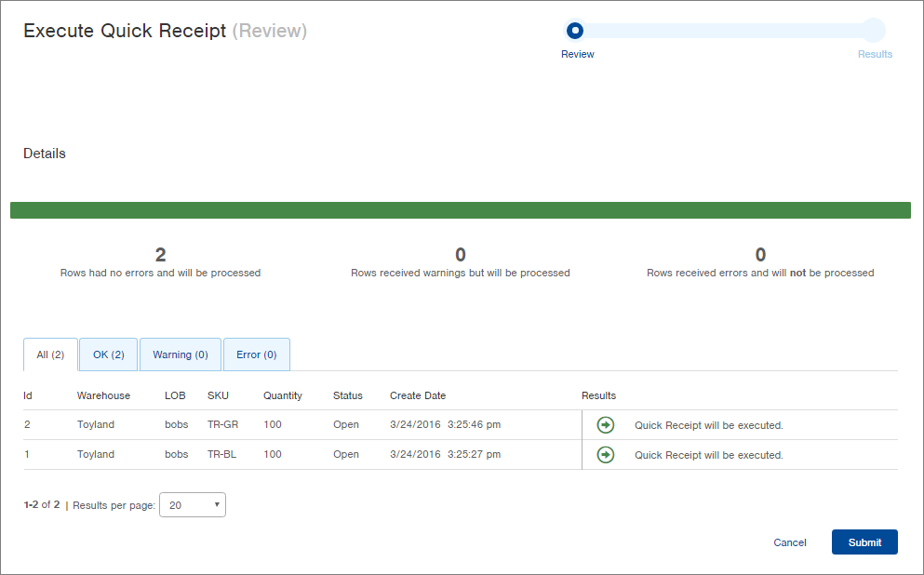Switch to the All (2) tab
This screenshot has width=924, height=575.
(50, 354)
